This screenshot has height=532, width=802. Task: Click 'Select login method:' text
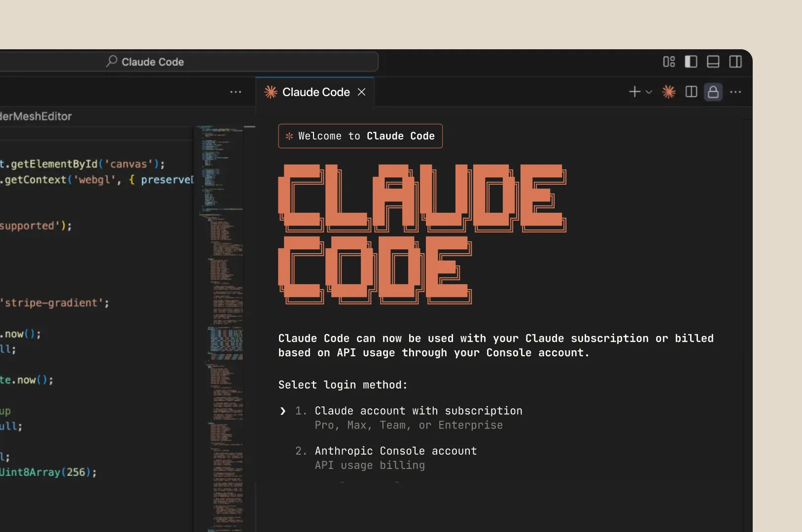[343, 385]
